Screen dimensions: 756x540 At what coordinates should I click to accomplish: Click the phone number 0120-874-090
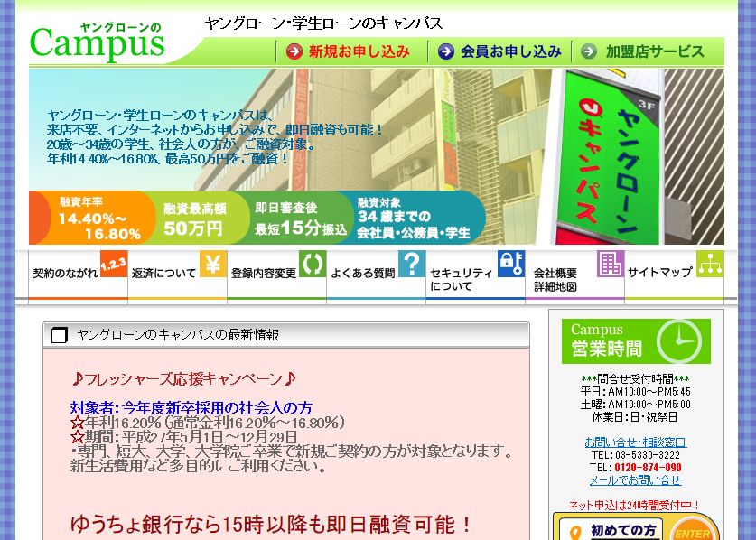(x=648, y=467)
